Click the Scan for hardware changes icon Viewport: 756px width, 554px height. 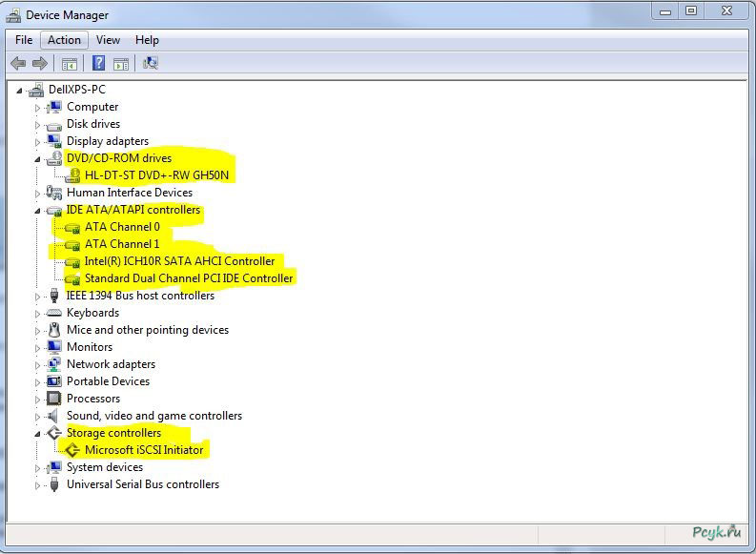(x=150, y=64)
